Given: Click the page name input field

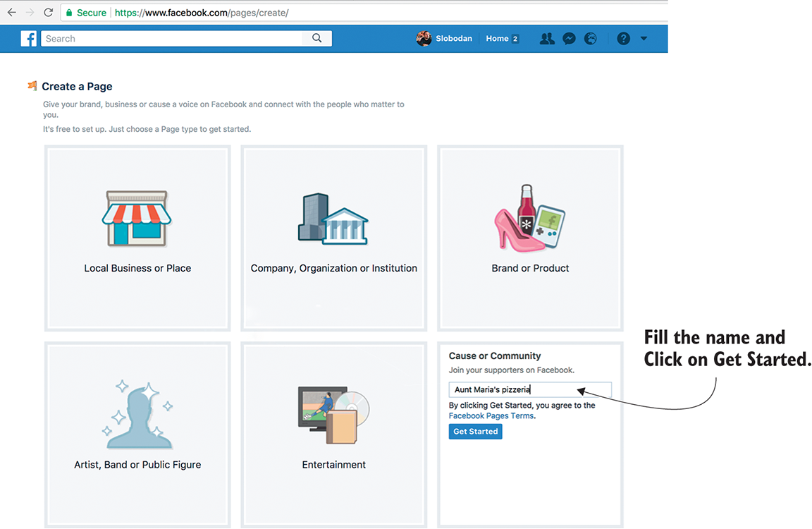Looking at the screenshot, I should [530, 389].
